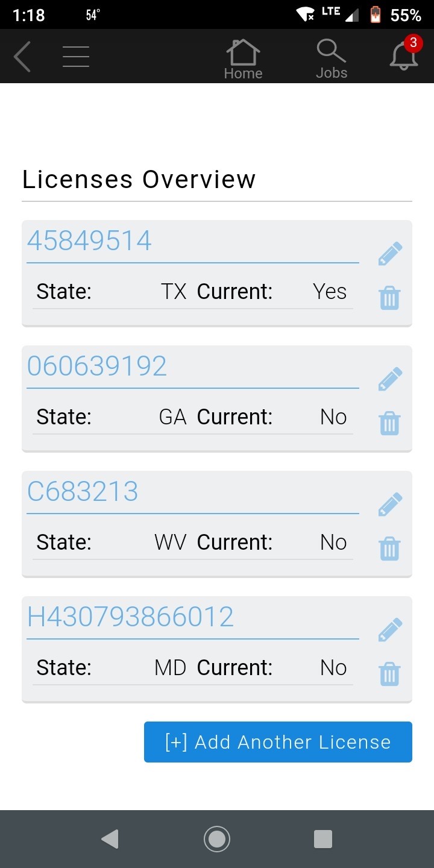Delete the GA license 060639192

(389, 423)
